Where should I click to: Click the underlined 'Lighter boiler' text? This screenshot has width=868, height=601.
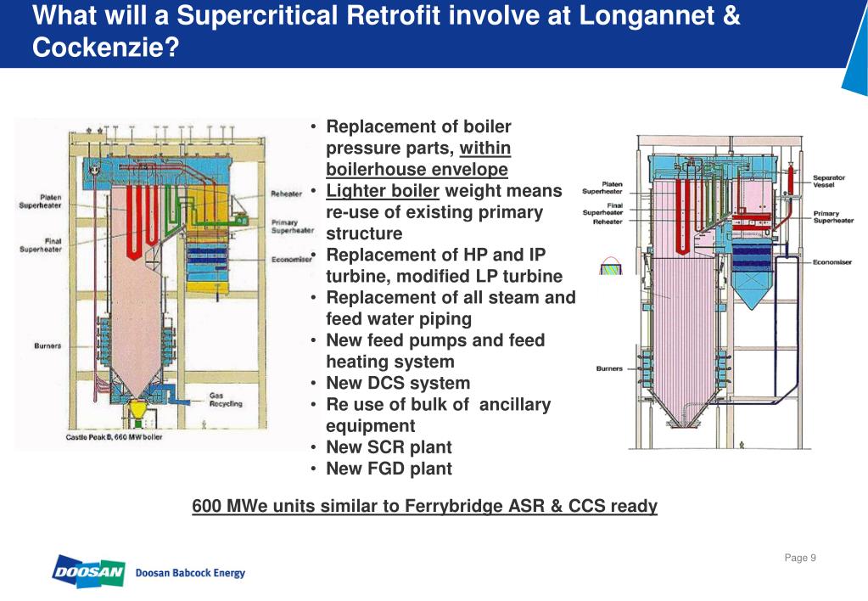(383, 190)
